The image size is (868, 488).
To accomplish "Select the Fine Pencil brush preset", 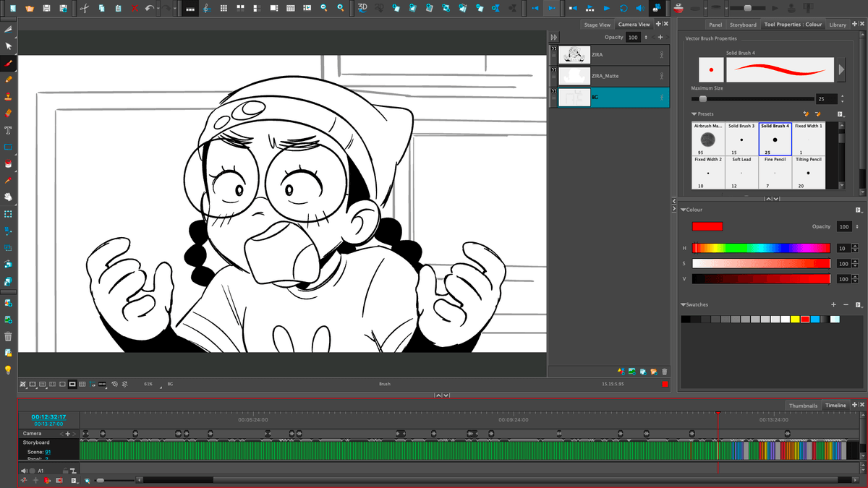I will click(x=775, y=173).
